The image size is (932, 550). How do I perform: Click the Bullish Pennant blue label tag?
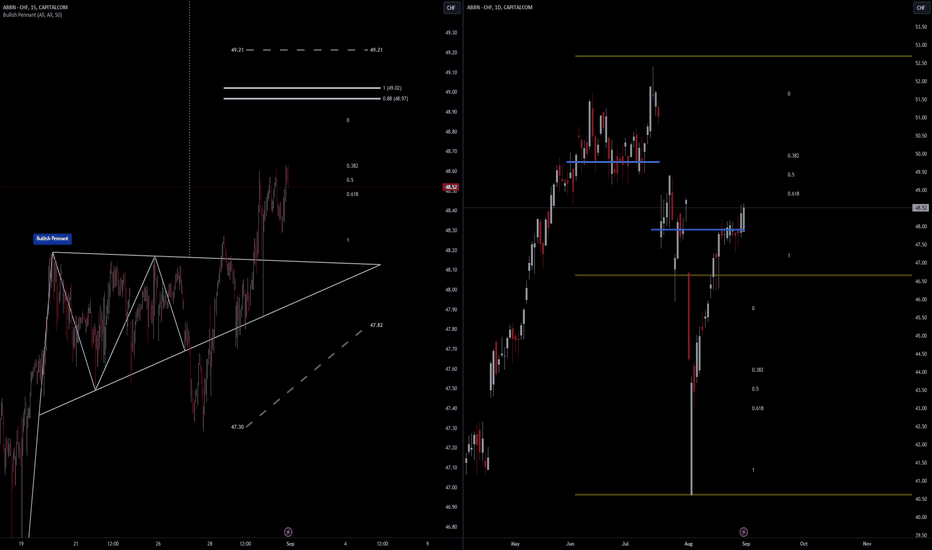tap(52, 239)
